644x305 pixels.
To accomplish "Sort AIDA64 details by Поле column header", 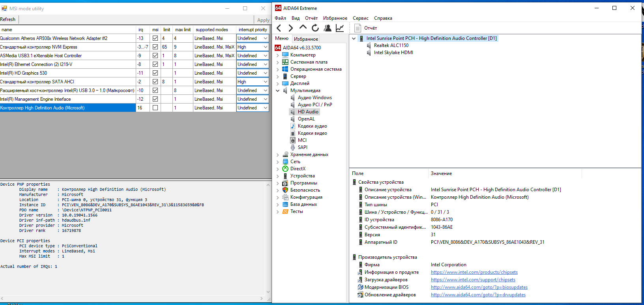I will click(x=389, y=173).
